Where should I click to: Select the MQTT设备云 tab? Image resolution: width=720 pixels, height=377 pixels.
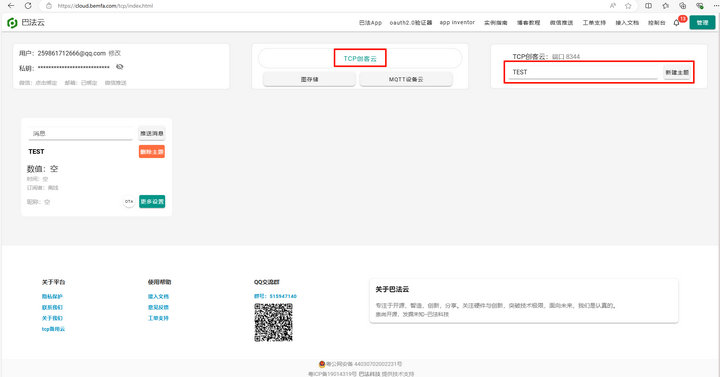406,79
